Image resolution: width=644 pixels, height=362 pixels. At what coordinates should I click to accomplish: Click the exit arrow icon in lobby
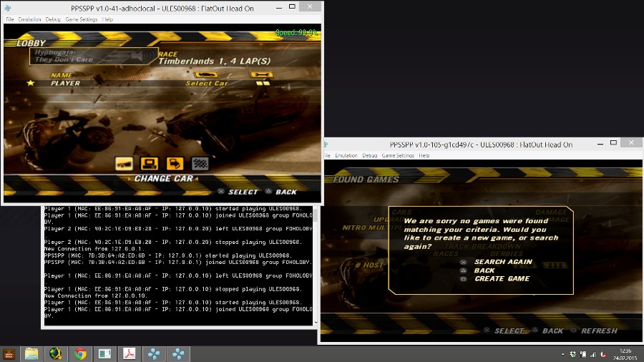click(x=175, y=162)
